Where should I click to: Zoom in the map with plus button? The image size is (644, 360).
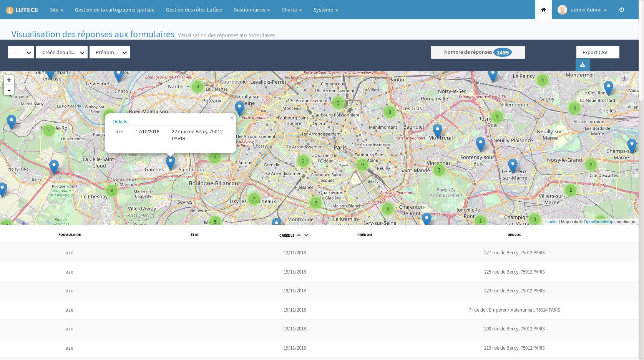coord(9,80)
